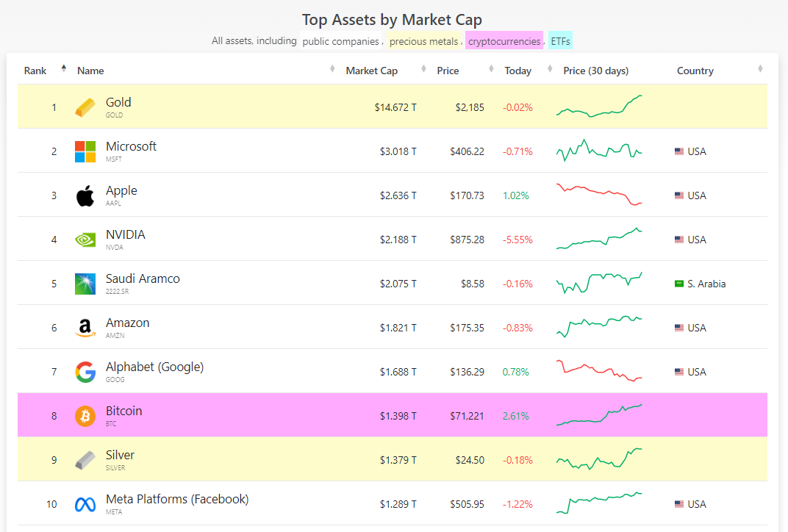View NVIDIA 30-day price chart

coord(599,240)
